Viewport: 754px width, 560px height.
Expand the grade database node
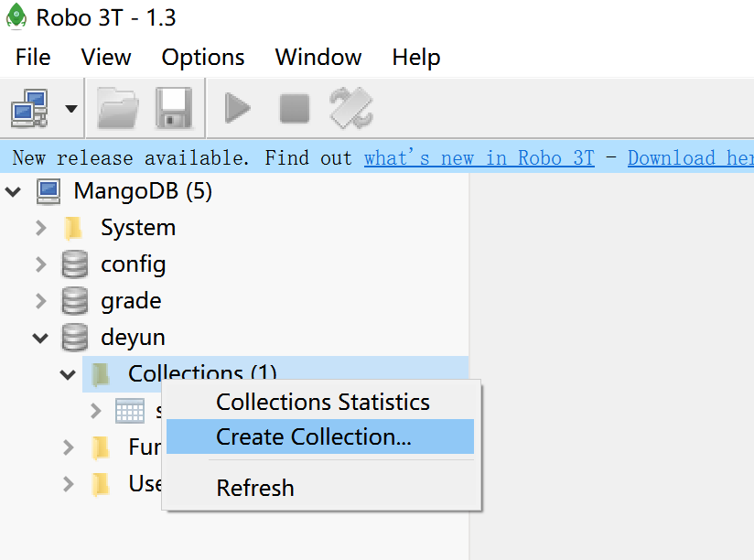pos(41,301)
